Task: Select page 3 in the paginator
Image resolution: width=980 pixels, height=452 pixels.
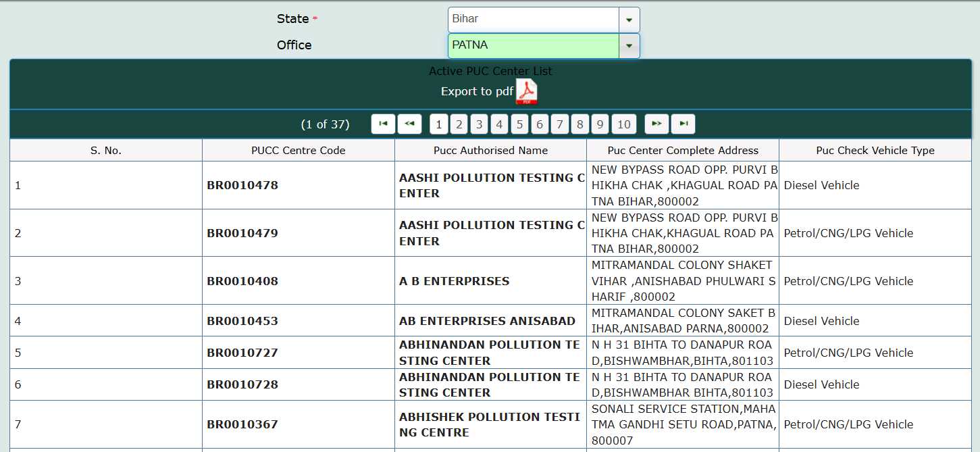Action: pyautogui.click(x=479, y=124)
